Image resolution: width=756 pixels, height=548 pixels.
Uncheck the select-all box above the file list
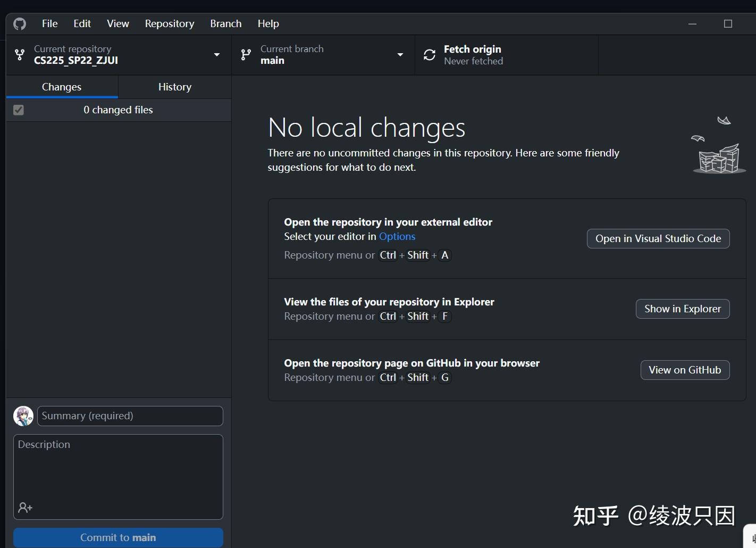19,110
